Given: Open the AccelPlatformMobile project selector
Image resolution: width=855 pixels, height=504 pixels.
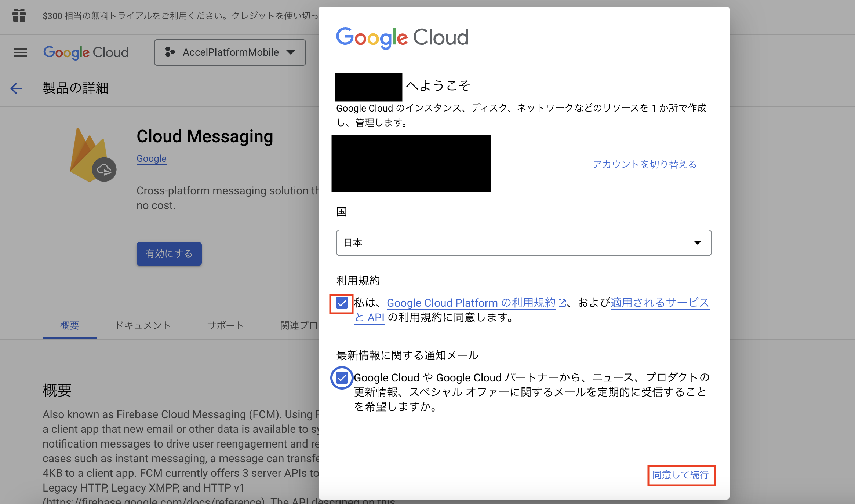Looking at the screenshot, I should tap(230, 52).
